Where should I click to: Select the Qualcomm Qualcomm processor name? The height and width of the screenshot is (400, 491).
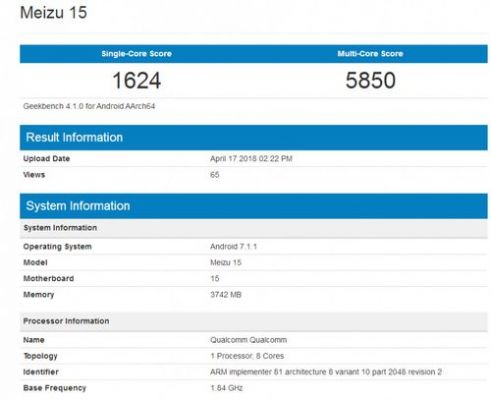(x=248, y=340)
